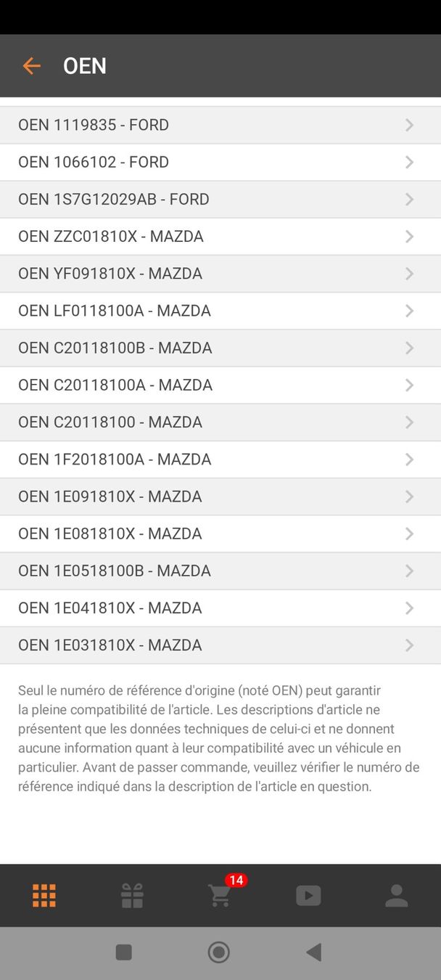Expand chevron for OEN 1119835 - FORD
The height and width of the screenshot is (980, 441).
(409, 125)
